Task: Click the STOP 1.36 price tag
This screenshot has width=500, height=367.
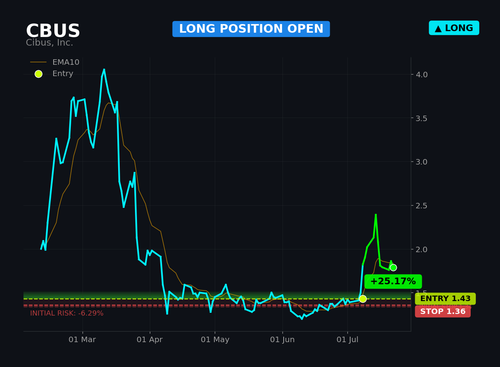Action: click(443, 311)
